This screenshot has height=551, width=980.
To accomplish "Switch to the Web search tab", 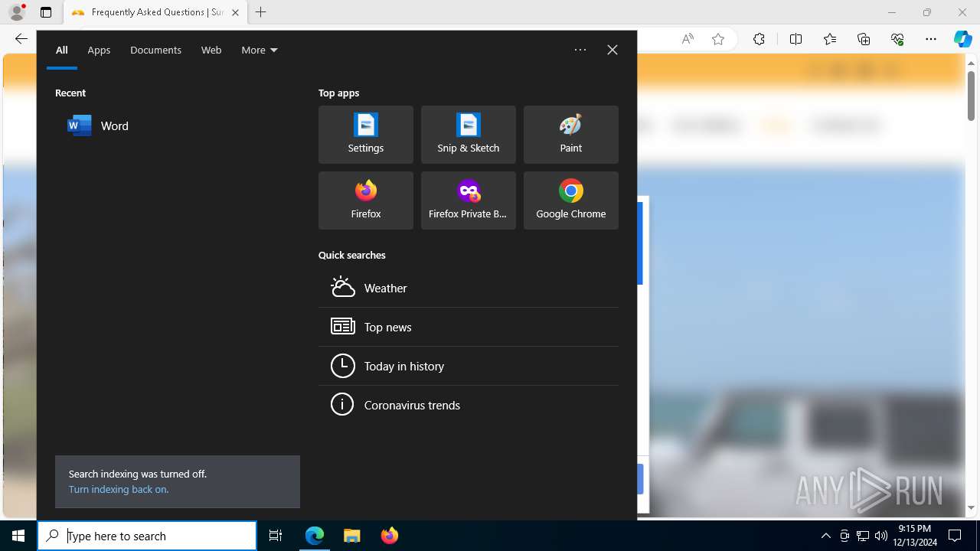I will tap(211, 50).
